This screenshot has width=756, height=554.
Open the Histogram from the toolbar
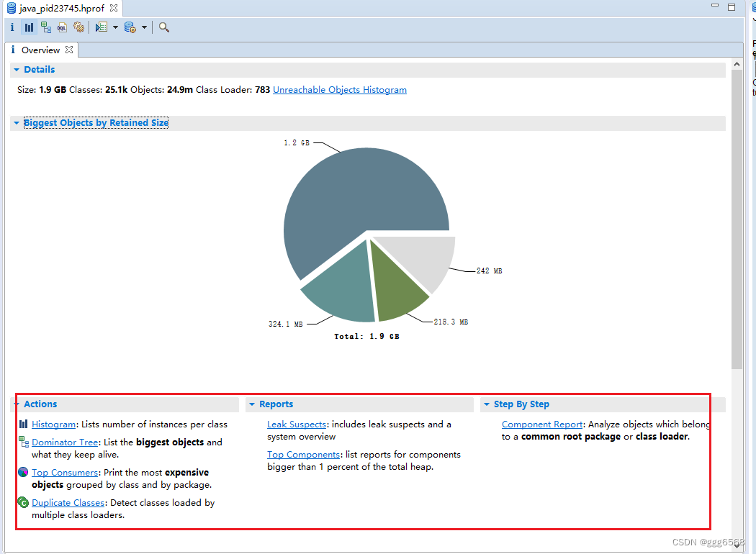click(28, 27)
